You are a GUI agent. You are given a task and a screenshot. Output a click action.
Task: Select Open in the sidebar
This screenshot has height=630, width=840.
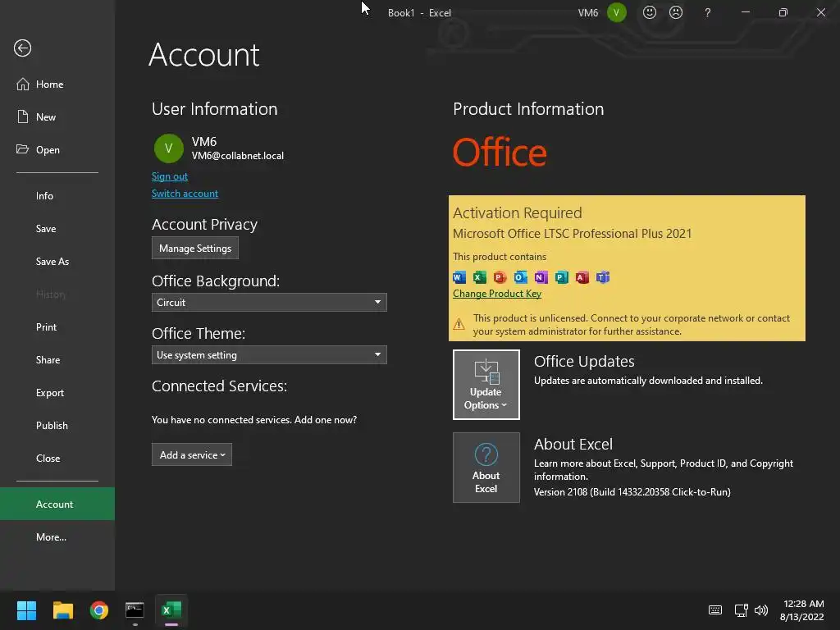pyautogui.click(x=57, y=149)
